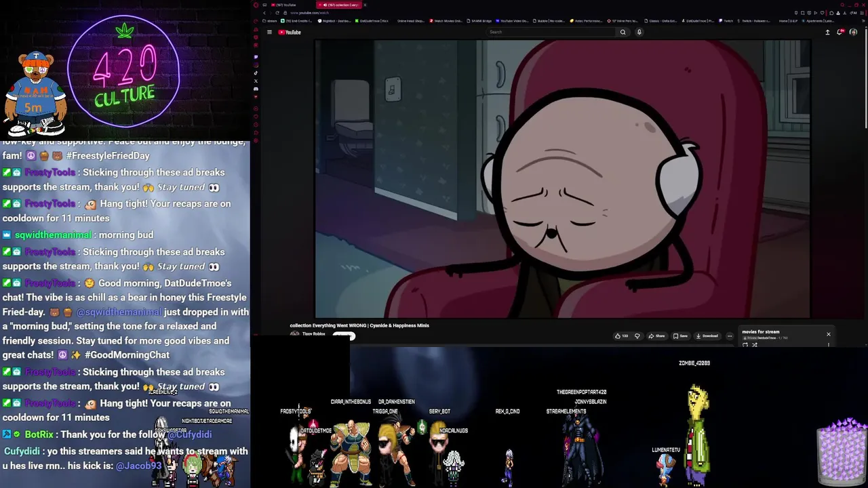Click the channel avatar below the video
868x488 pixels.
click(294, 334)
